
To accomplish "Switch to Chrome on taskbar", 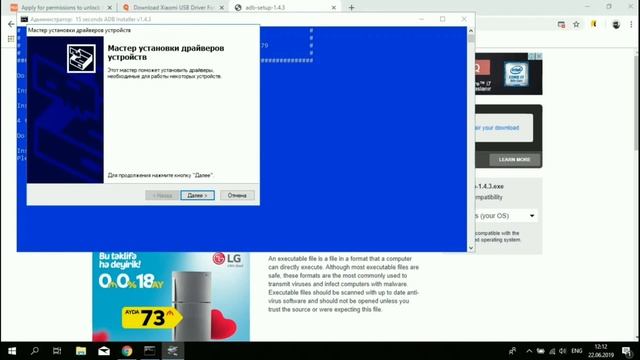I will click(x=127, y=351).
